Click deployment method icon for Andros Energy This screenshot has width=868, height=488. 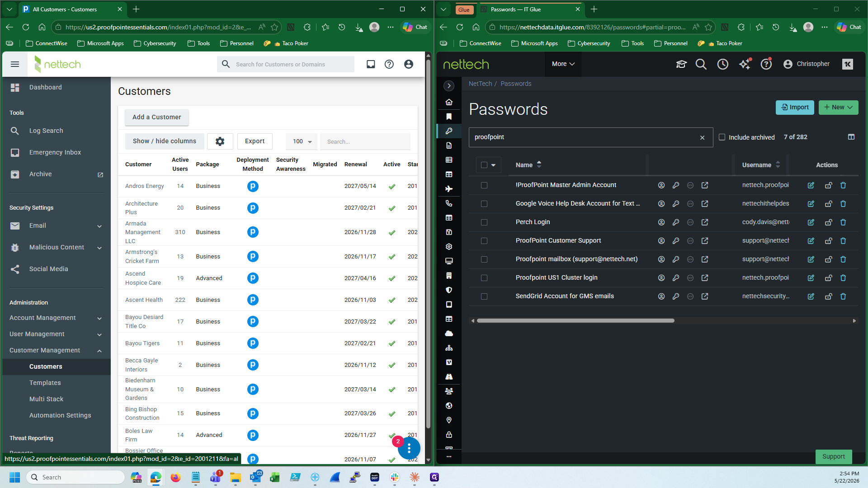253,186
